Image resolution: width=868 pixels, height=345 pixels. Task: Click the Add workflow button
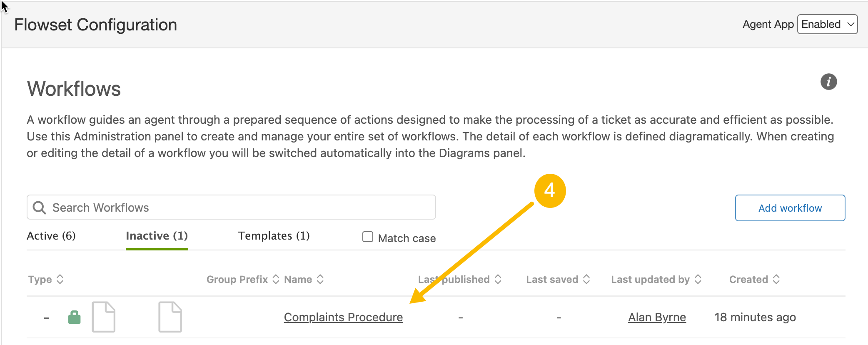coord(790,208)
